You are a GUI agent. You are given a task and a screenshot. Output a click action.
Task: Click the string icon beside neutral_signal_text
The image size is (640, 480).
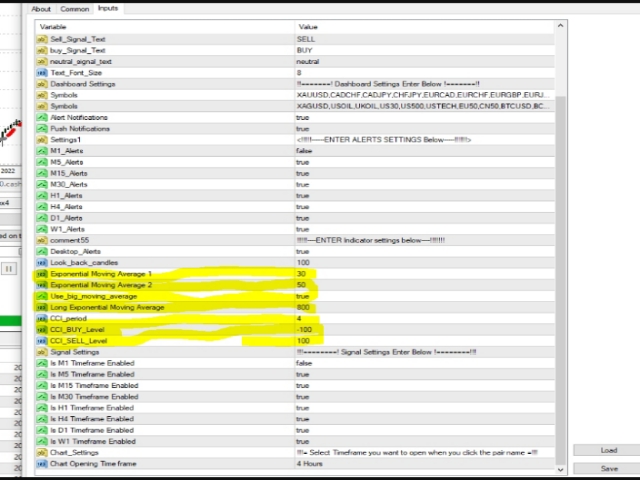42,62
